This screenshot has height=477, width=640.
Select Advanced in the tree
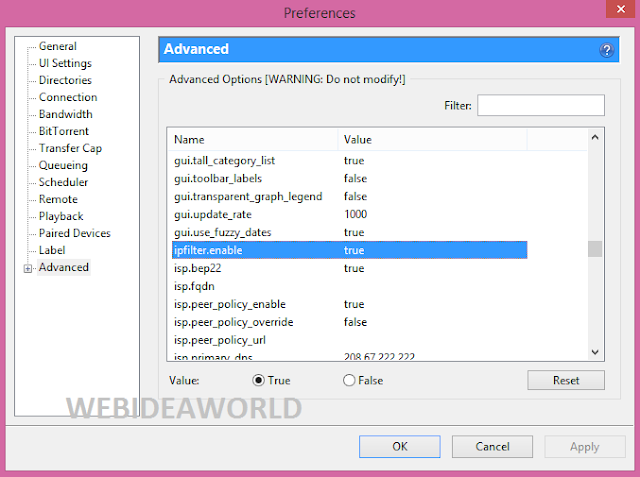tap(64, 267)
